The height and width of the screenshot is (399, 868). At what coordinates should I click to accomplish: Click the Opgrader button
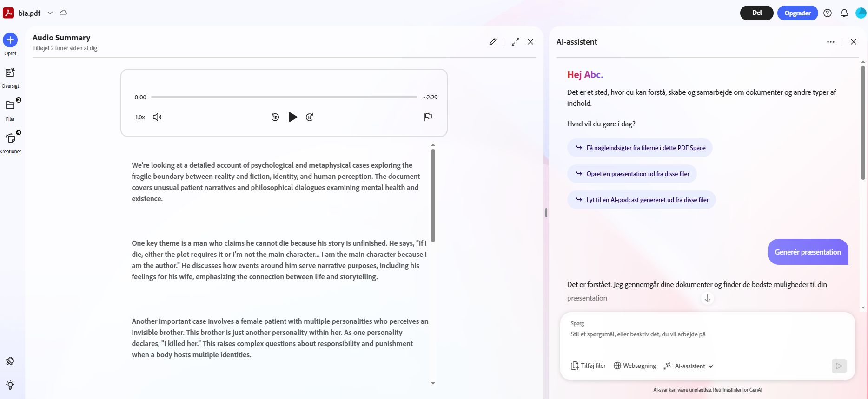pyautogui.click(x=797, y=13)
